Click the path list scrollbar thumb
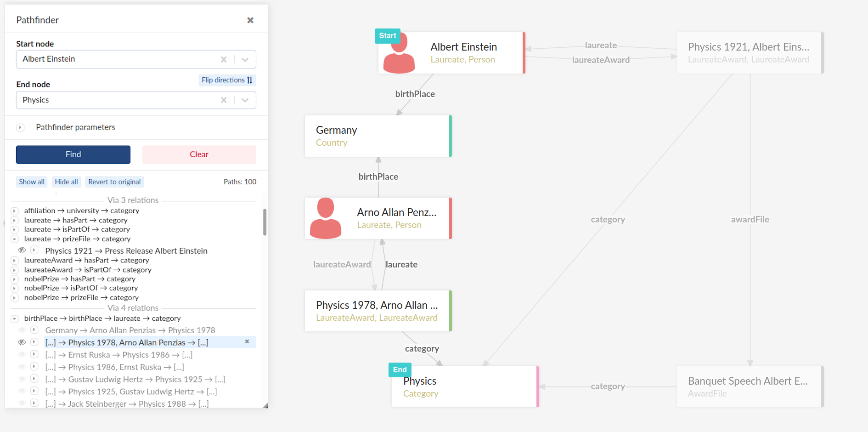The image size is (868, 432). point(265,222)
